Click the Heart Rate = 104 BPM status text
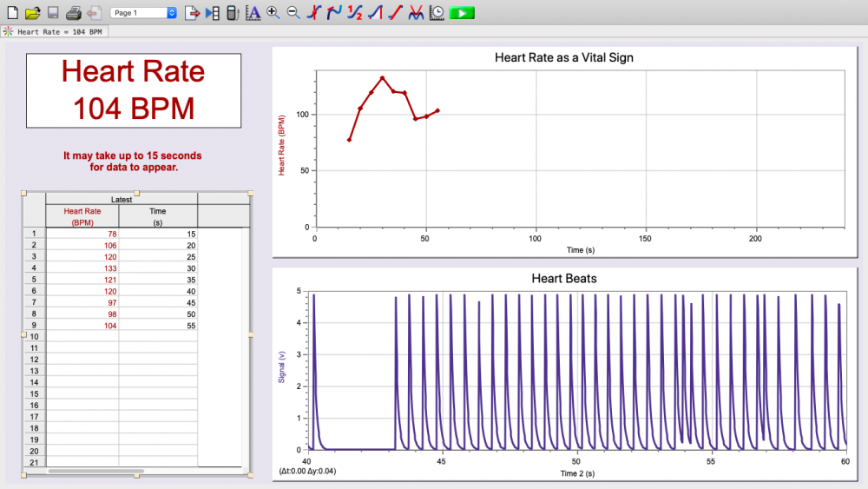Screen dimensions: 868x489 60,32
